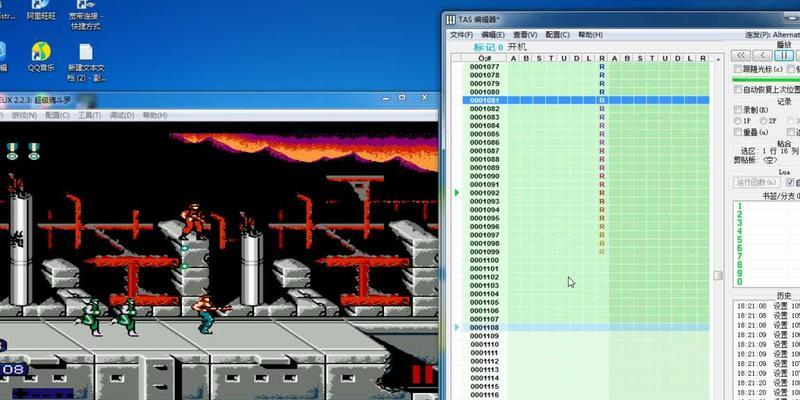800x400 pixels.
Task: Select frame row 0001100
Action: 586,260
